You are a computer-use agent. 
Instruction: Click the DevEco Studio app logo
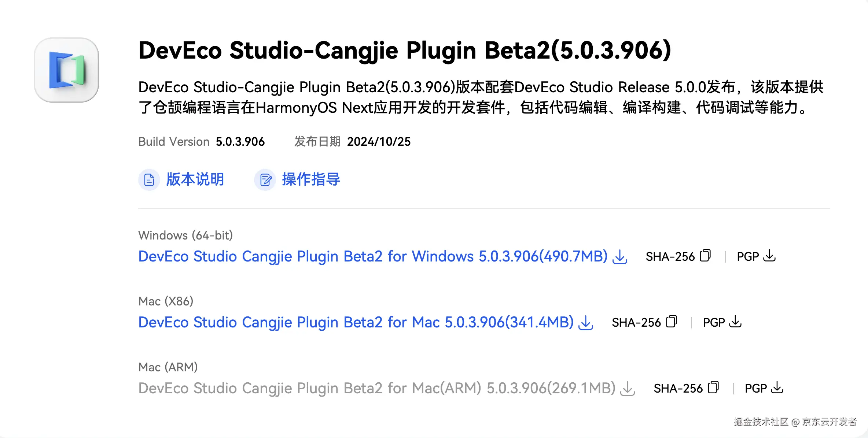tap(66, 70)
